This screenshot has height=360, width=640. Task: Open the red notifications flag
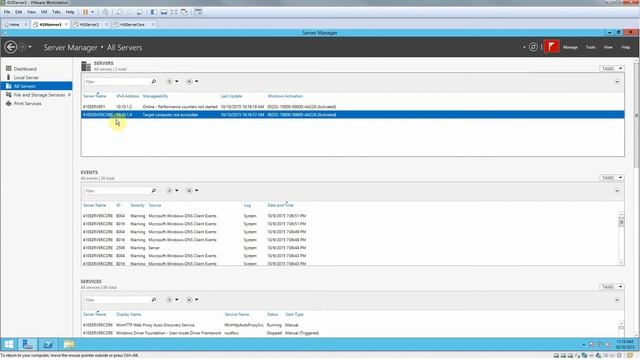551,47
